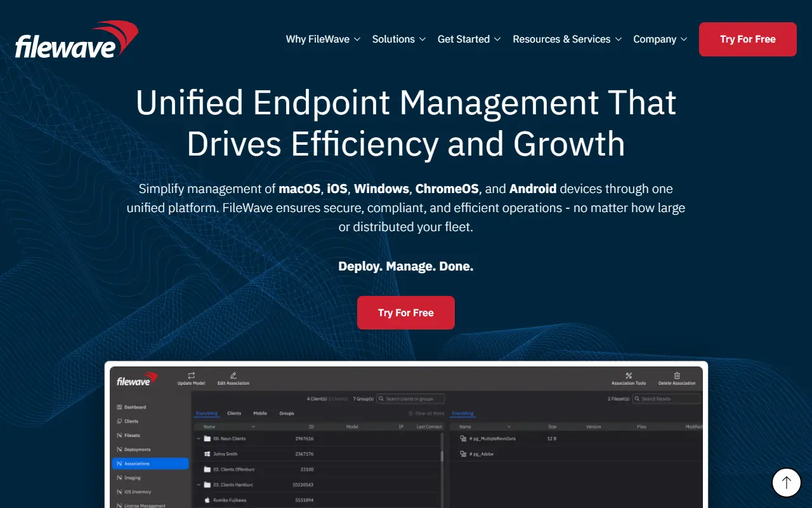The width and height of the screenshot is (812, 508).
Task: Click the Search clients or groups field
Action: [x=410, y=399]
